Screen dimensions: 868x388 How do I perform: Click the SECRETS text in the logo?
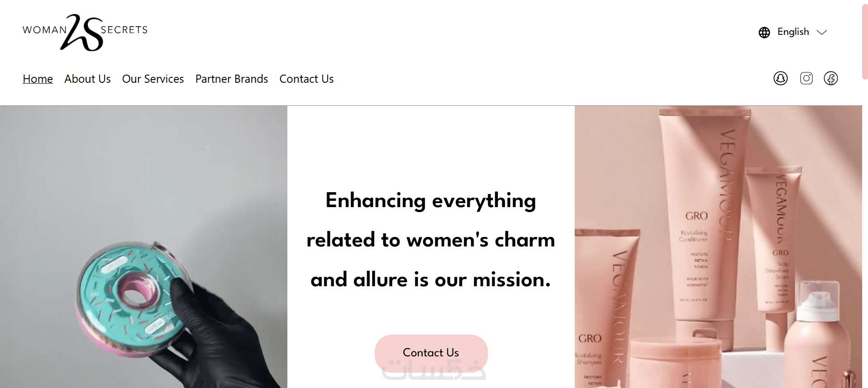click(x=124, y=30)
